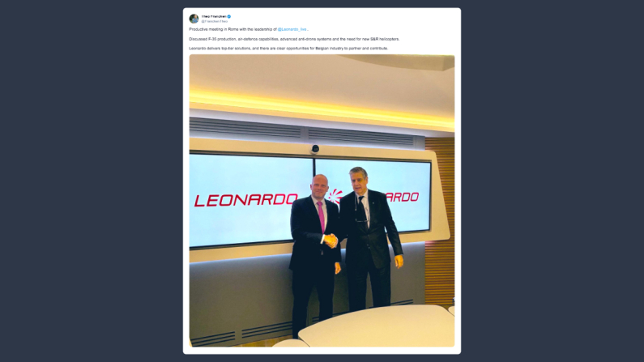644x362 pixels.
Task: Open the attached handshake photo
Action: (x=322, y=201)
